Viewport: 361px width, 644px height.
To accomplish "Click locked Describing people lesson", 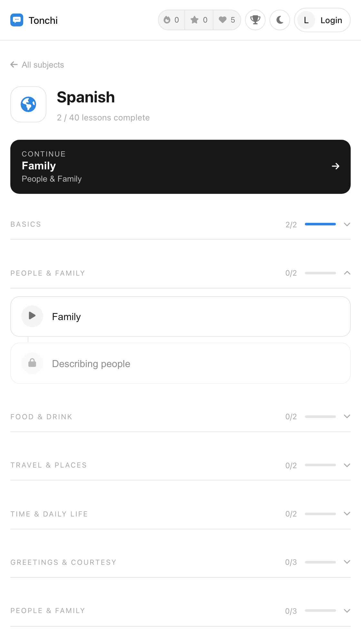I will click(180, 363).
